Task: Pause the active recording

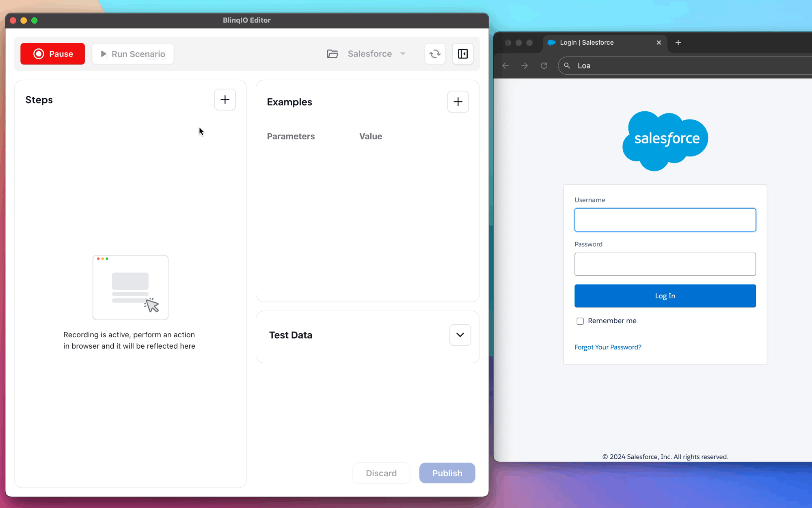Action: point(53,54)
